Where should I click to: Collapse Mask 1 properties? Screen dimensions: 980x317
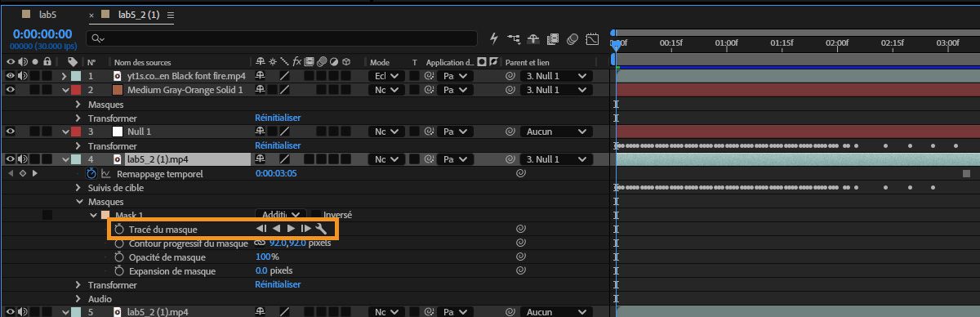point(92,215)
